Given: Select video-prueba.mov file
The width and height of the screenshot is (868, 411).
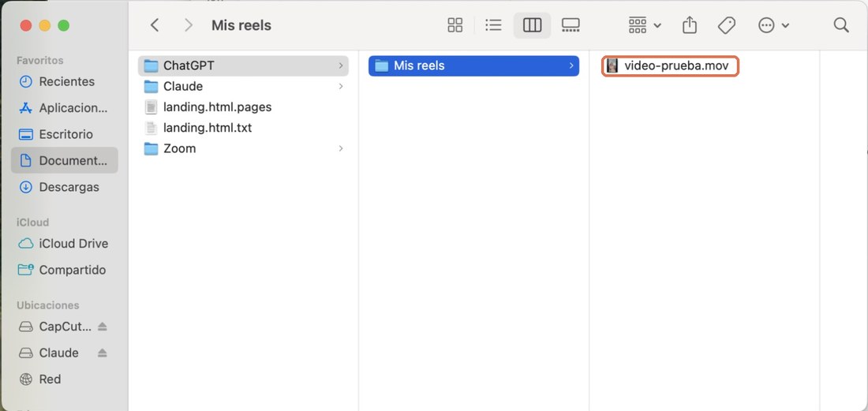Looking at the screenshot, I should point(671,65).
